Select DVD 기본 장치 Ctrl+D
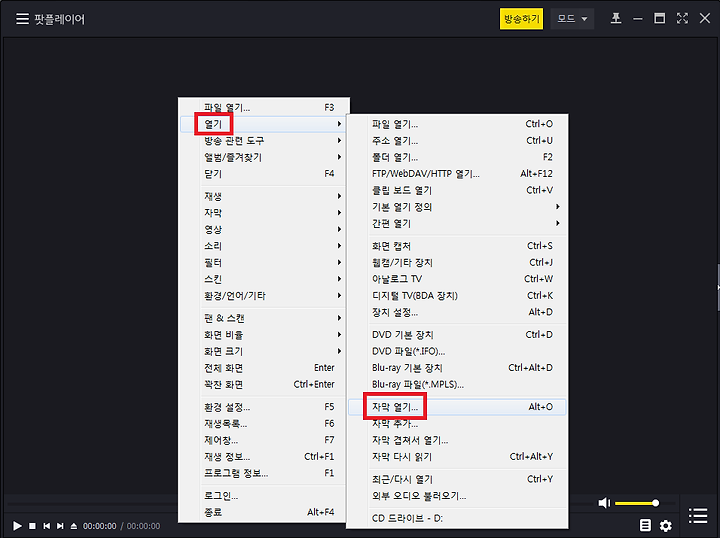Screen dimensions: 720x538 [x=457, y=334]
